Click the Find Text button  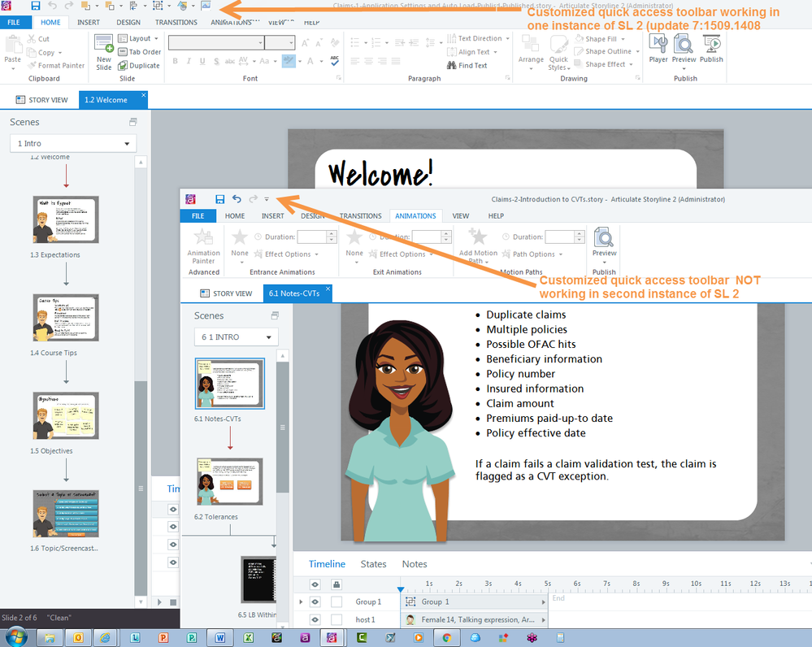pos(467,66)
